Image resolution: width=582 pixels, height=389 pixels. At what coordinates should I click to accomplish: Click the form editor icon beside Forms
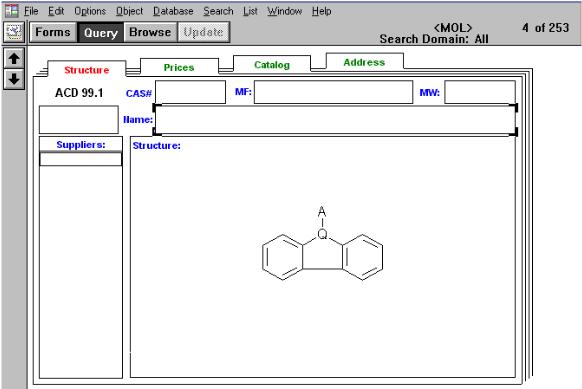(14, 32)
